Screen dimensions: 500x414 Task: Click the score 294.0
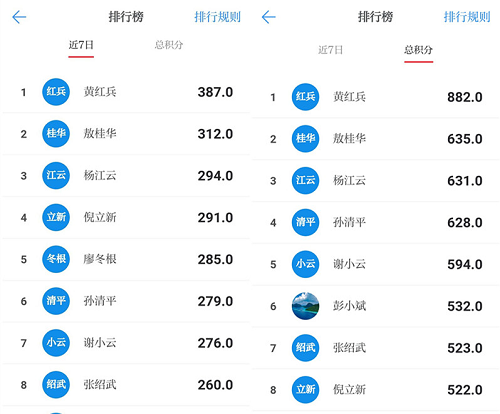pyautogui.click(x=215, y=176)
